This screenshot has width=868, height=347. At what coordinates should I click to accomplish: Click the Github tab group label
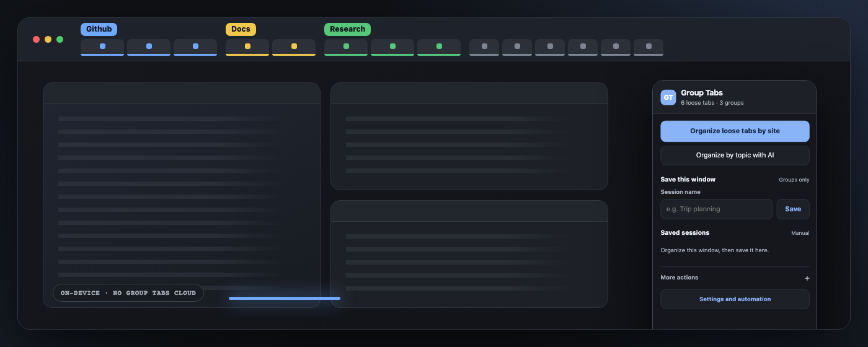click(99, 29)
